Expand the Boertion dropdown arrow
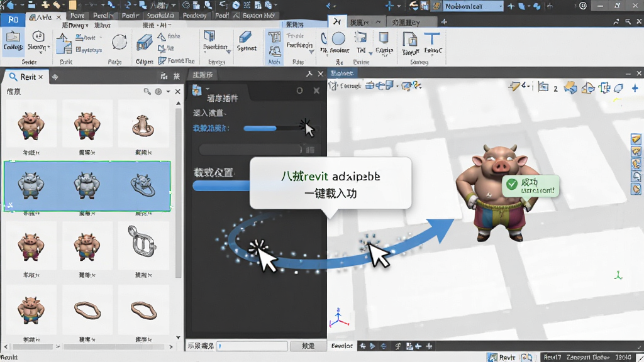The height and width of the screenshot is (362, 644). tap(228, 52)
